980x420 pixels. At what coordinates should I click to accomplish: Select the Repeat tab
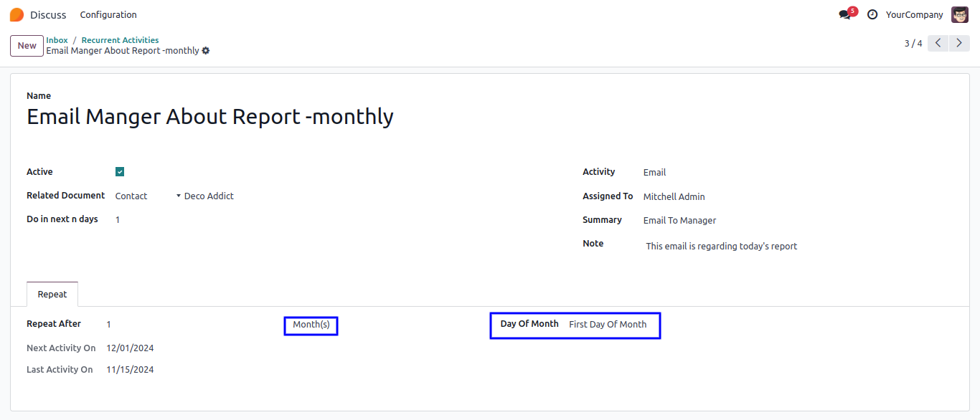pyautogui.click(x=52, y=295)
